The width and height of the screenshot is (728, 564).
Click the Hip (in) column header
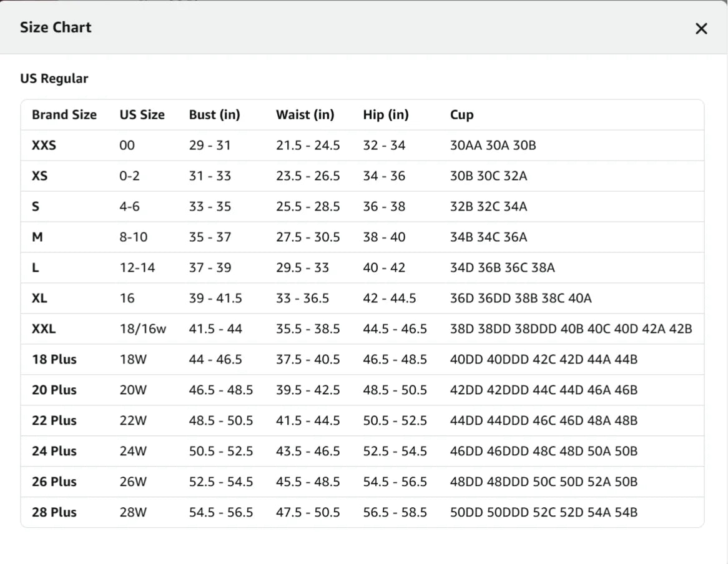point(386,115)
